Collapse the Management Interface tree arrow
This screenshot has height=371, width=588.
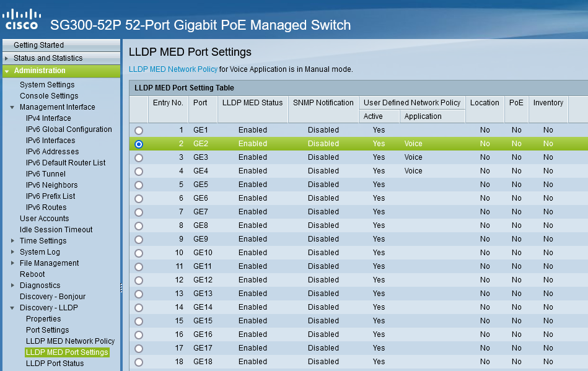click(x=12, y=107)
